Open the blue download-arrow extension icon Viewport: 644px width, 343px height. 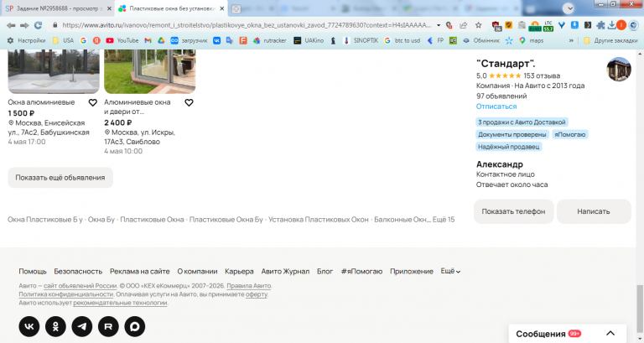click(574, 25)
